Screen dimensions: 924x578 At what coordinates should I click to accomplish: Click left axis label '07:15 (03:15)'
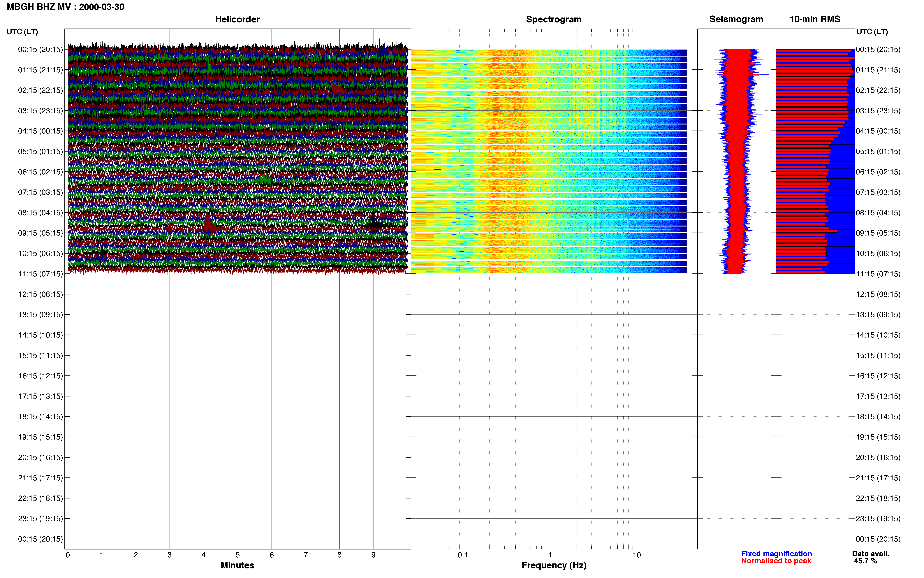tap(41, 192)
